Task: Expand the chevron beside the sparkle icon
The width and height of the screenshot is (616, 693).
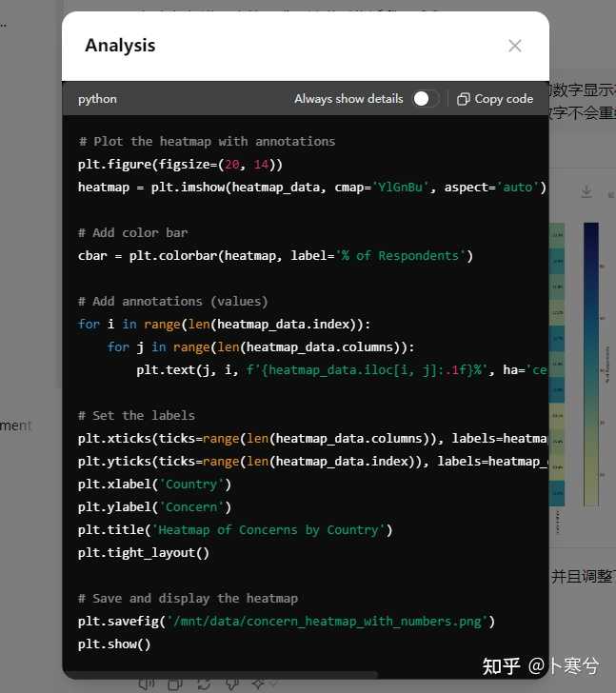Action: pos(272,683)
